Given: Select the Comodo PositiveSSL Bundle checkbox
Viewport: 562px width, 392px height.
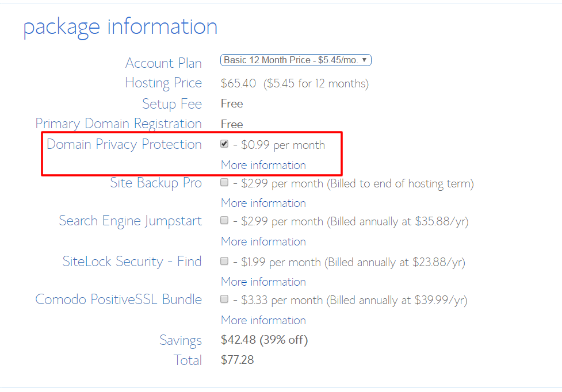Looking at the screenshot, I should point(224,299).
